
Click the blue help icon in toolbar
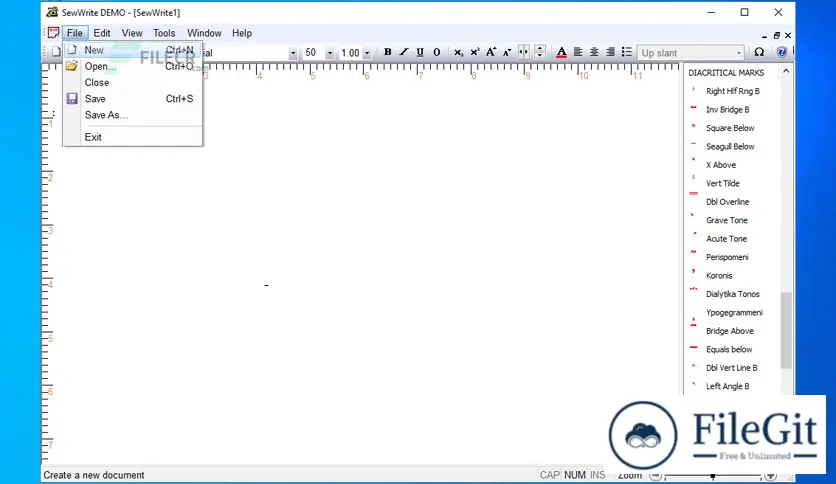pos(782,52)
